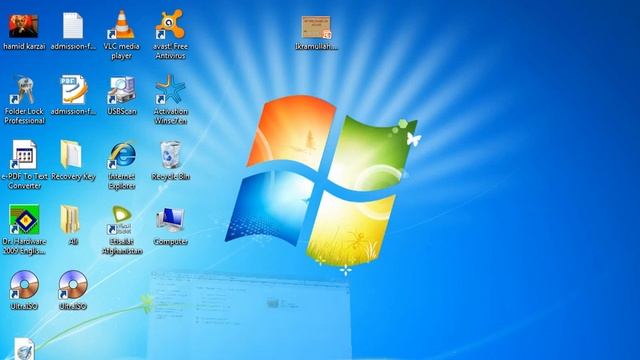
Task: Open VLC media player shortcut
Action: pyautogui.click(x=121, y=25)
